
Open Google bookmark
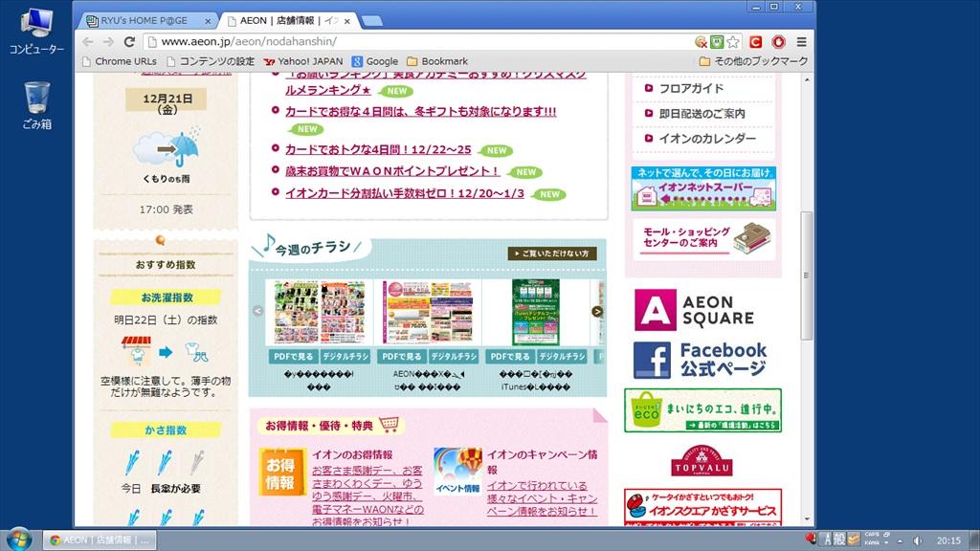pos(375,61)
